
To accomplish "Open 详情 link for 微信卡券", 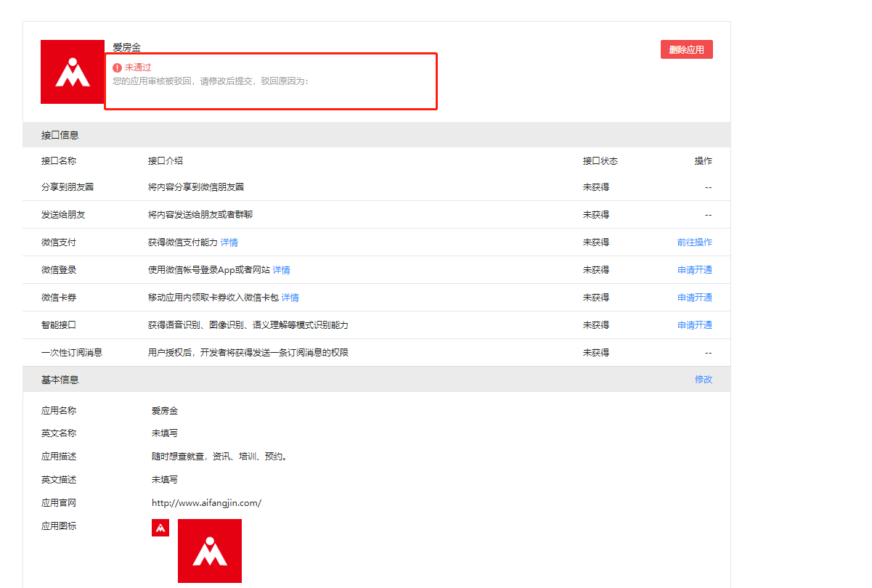I will [290, 298].
